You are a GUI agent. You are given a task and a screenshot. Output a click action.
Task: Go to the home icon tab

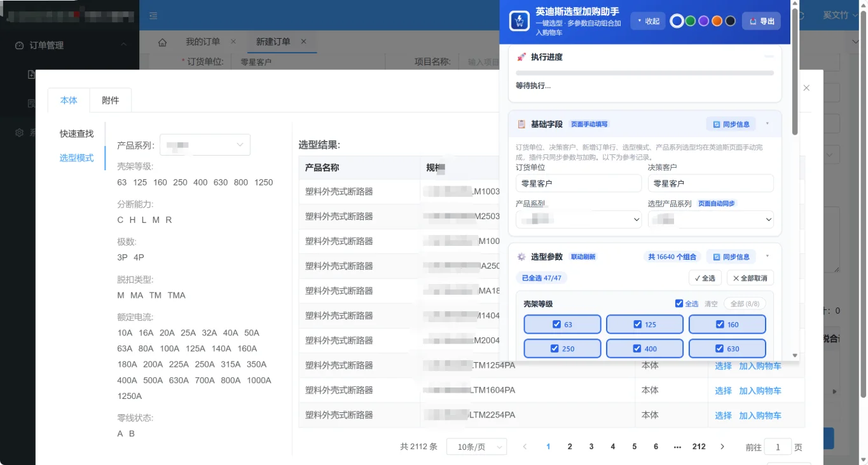[162, 42]
